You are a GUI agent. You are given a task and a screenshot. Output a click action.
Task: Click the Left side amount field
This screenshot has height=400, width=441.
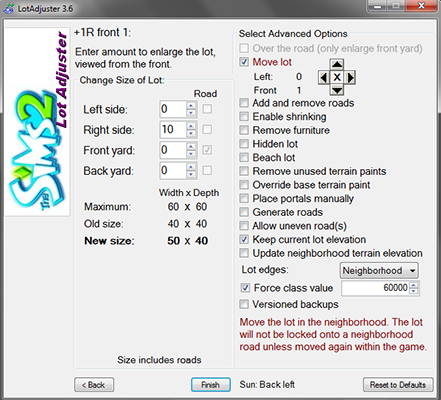point(173,109)
